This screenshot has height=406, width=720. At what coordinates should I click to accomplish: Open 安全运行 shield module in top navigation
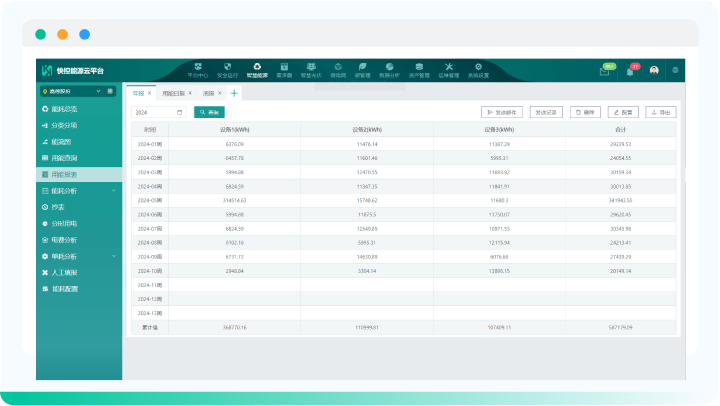227,70
